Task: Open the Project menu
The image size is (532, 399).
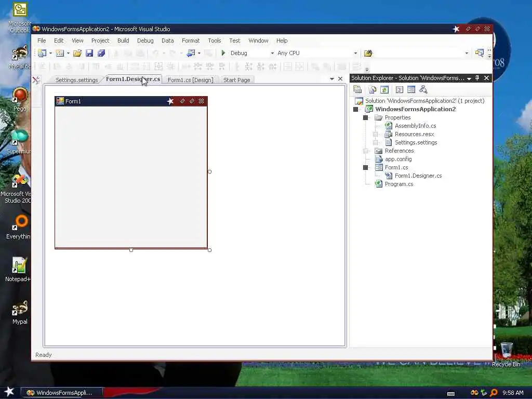Action: click(100, 41)
